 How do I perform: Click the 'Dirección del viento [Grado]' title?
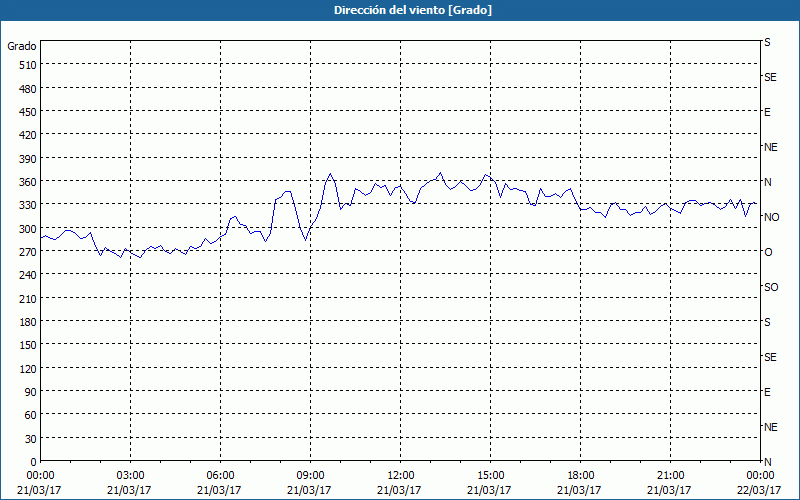point(413,10)
